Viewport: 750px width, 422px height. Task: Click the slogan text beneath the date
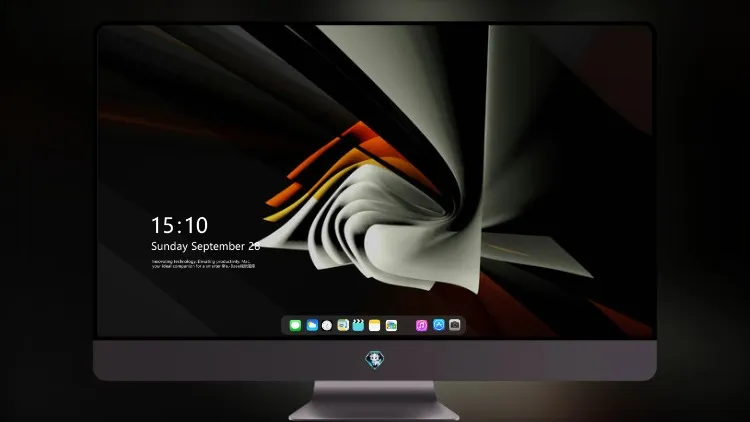(x=203, y=264)
